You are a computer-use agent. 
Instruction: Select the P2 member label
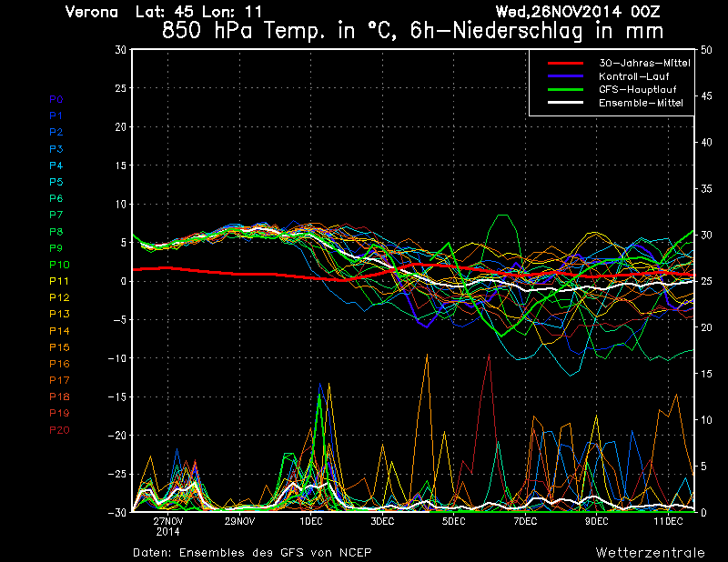pyautogui.click(x=56, y=132)
